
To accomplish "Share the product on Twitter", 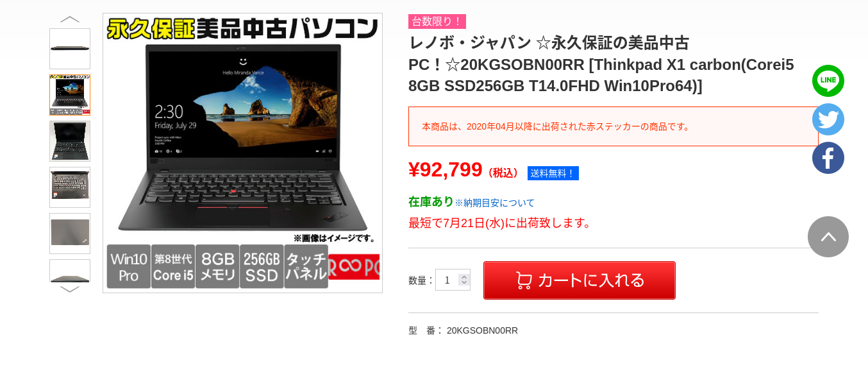I will coord(828,119).
